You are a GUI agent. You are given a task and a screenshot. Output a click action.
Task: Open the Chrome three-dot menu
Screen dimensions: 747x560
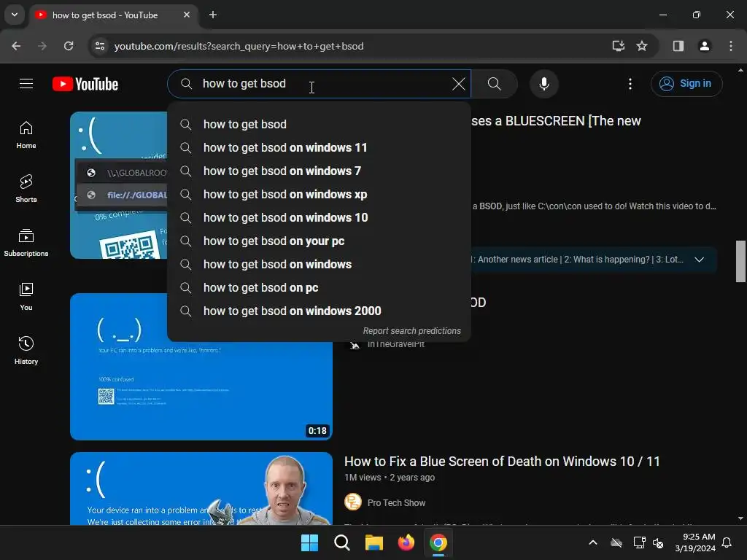pos(731,46)
